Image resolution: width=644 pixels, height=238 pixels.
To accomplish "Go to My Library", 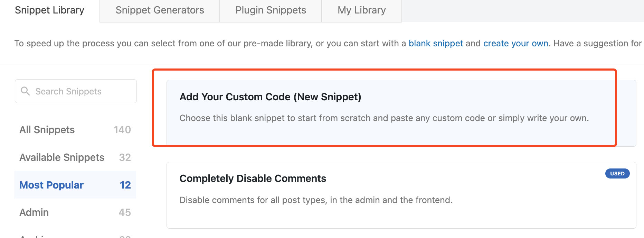I will coord(361,10).
